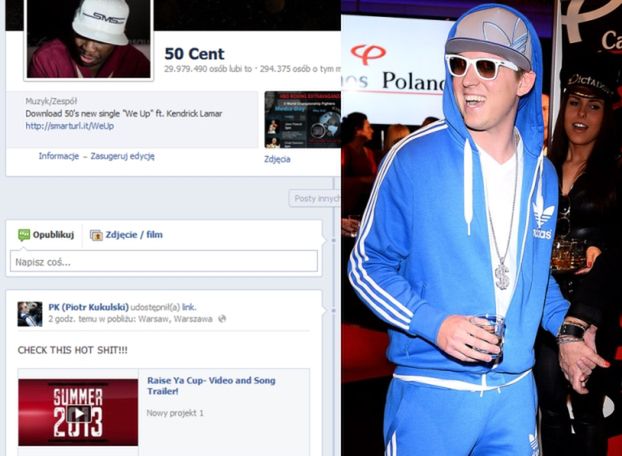Click the 50 Cent page title

194,54
